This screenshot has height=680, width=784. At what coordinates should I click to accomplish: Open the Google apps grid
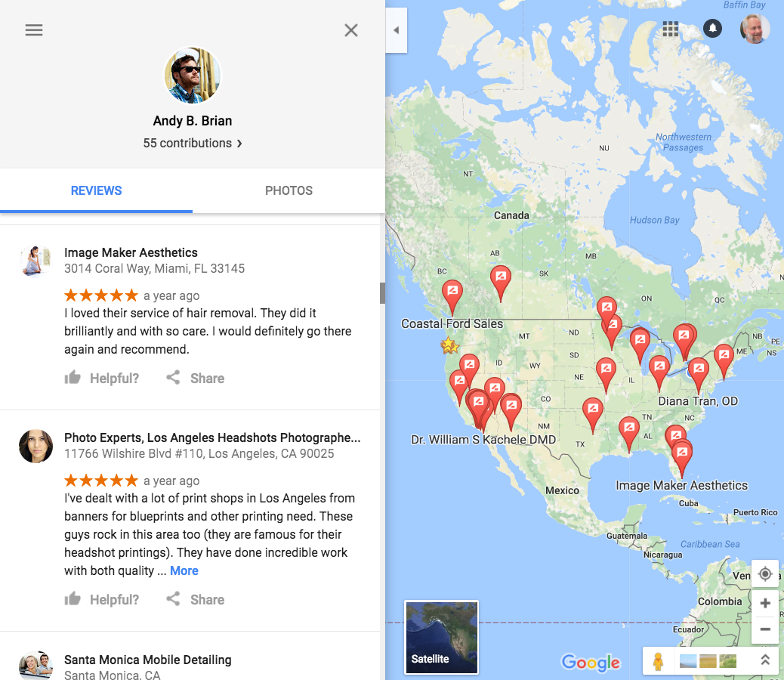tap(671, 29)
